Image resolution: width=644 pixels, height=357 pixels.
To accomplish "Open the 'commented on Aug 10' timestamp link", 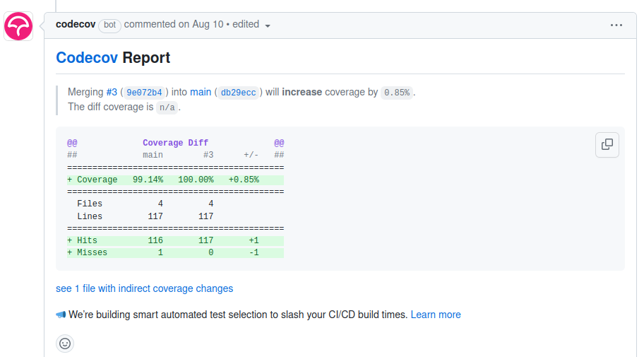I will [x=174, y=24].
